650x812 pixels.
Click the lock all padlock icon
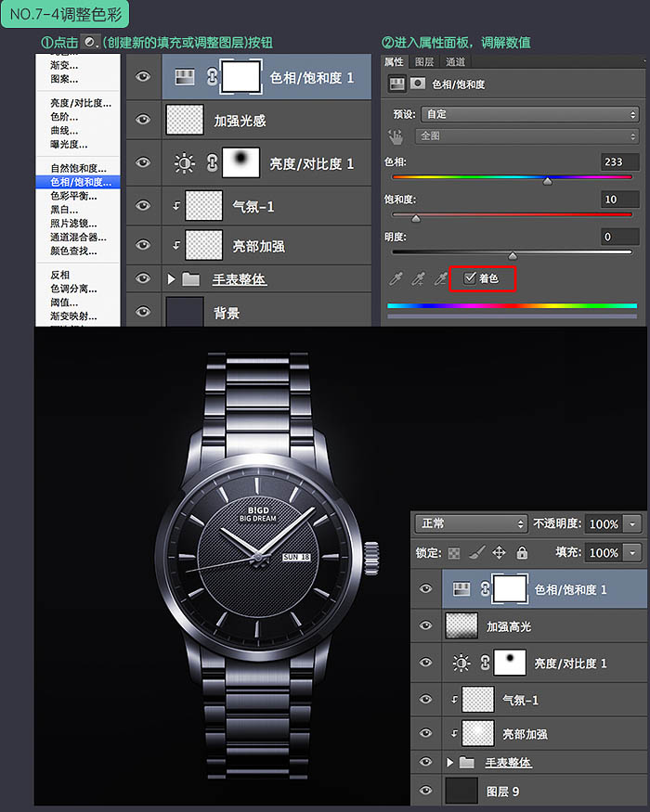pos(522,552)
